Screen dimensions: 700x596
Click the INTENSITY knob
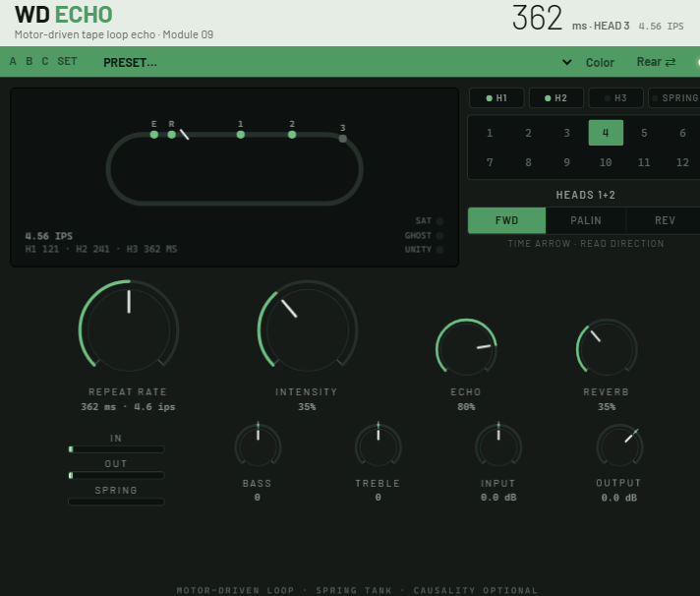click(x=308, y=329)
